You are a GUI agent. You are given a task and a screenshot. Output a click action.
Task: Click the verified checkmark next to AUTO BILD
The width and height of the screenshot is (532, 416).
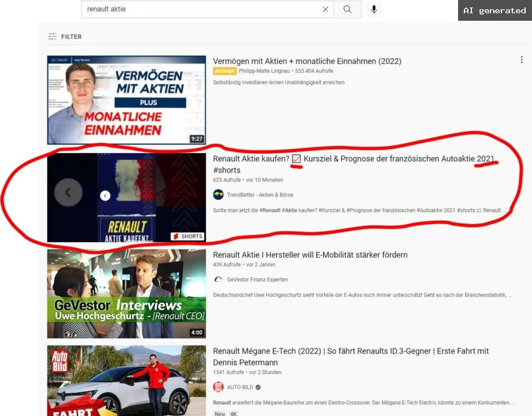point(258,387)
